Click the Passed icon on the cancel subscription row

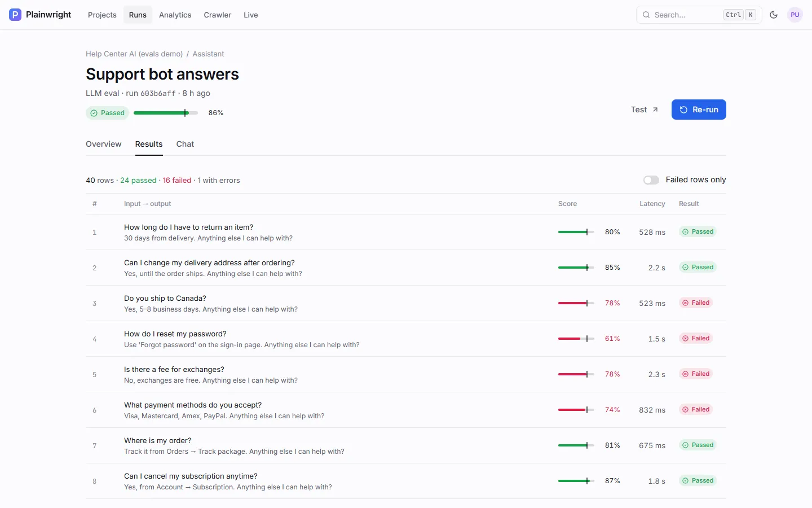point(686,481)
